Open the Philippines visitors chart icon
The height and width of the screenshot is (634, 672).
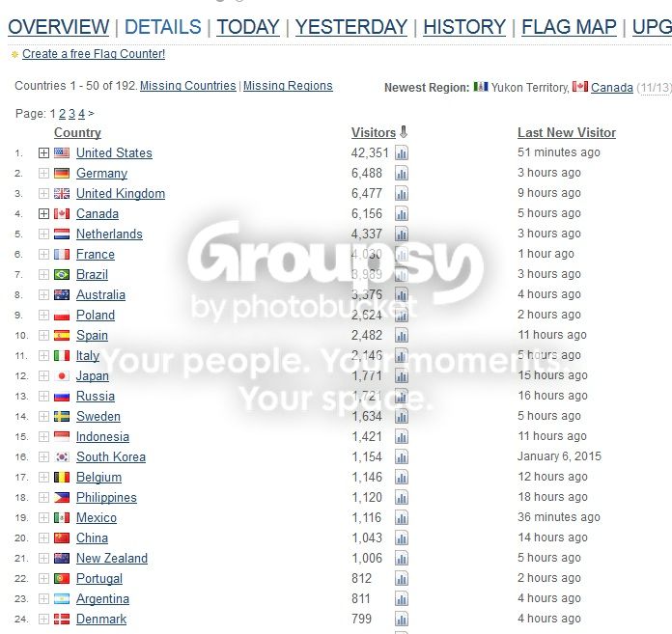coord(402,497)
